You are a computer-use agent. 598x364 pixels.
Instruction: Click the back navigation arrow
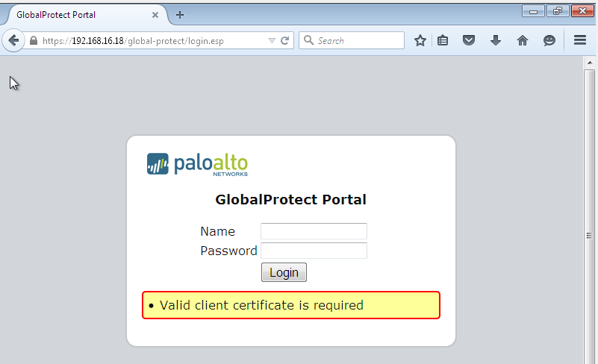13,40
